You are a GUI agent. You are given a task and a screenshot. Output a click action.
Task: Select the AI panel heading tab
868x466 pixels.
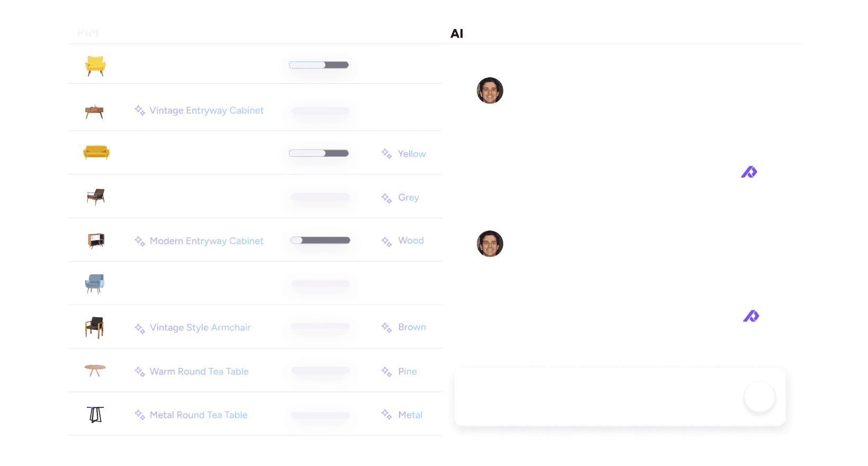coord(457,34)
